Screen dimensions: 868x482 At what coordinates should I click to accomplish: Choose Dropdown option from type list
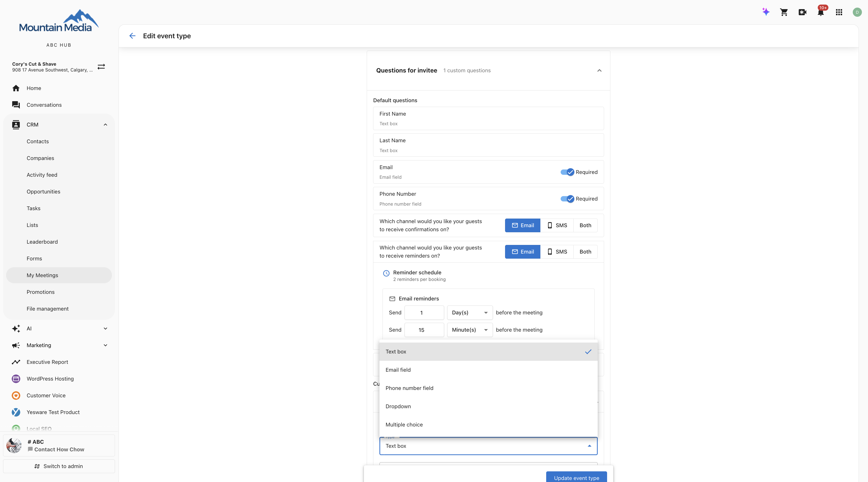click(x=488, y=406)
